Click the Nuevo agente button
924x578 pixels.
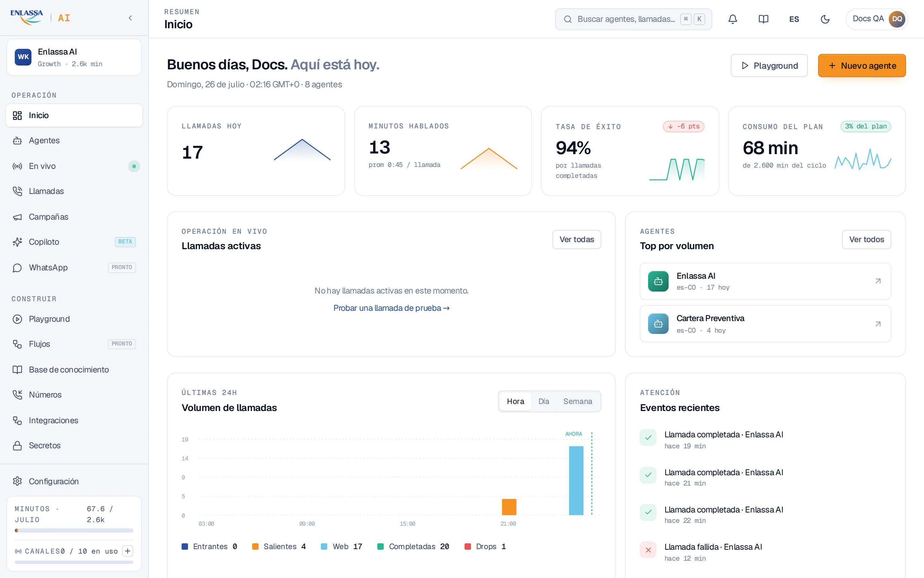[x=862, y=66]
